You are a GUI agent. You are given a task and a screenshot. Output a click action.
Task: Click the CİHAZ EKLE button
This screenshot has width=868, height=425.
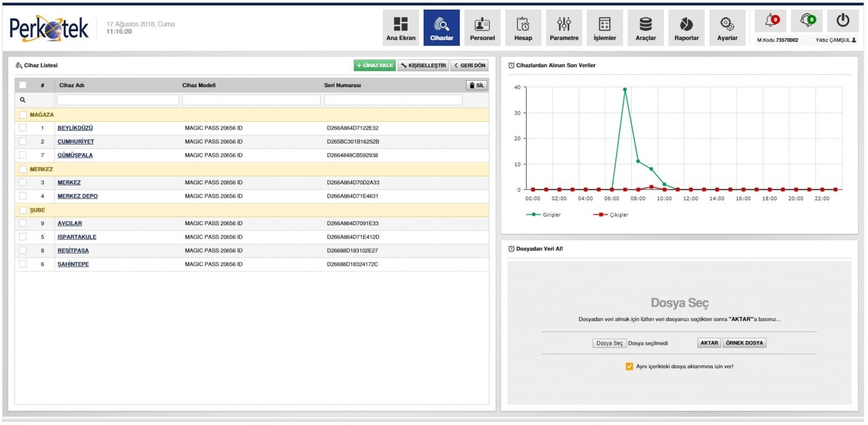click(x=374, y=65)
